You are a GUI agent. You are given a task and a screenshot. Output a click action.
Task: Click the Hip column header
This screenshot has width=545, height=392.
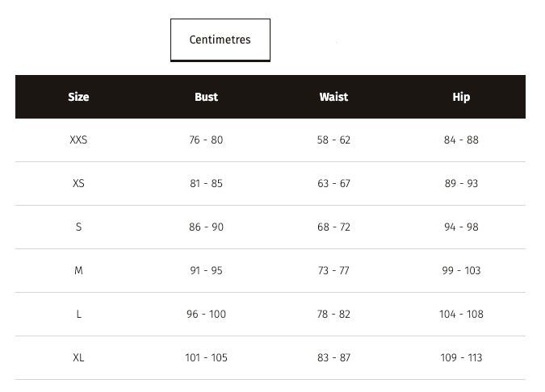(461, 97)
